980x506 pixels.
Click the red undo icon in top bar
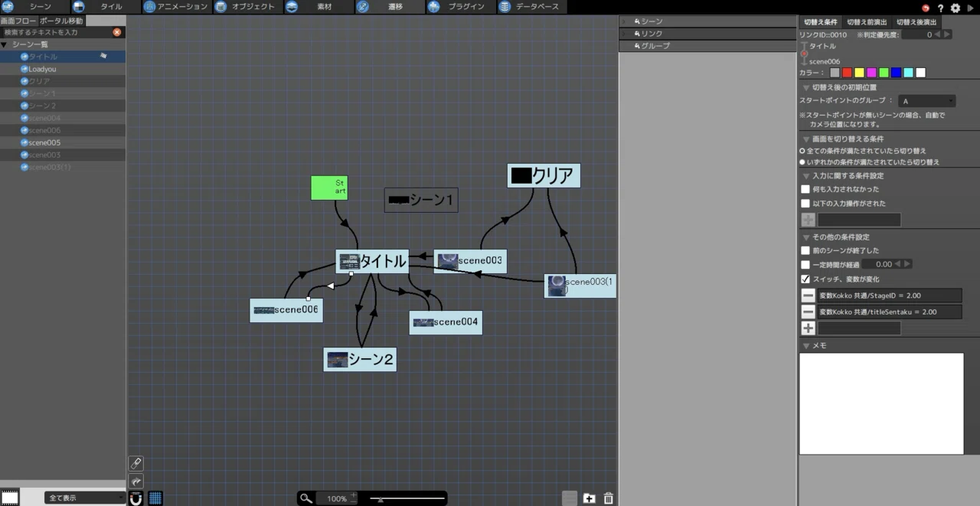pos(925,8)
